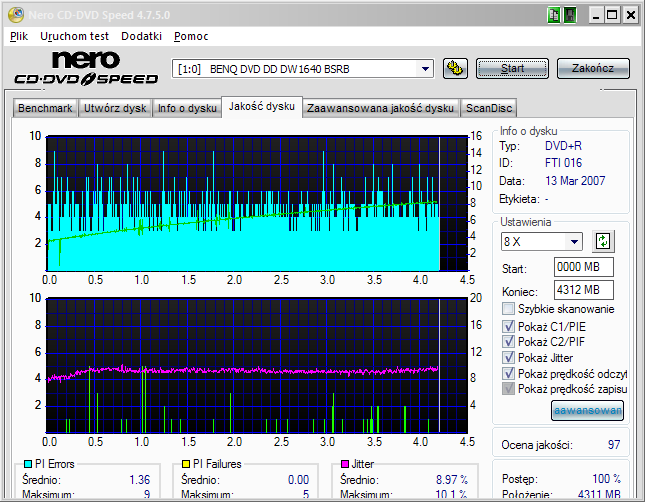The image size is (645, 502).
Task: Uncheck Pokaż C2/PIF checkbox
Action: click(x=508, y=342)
